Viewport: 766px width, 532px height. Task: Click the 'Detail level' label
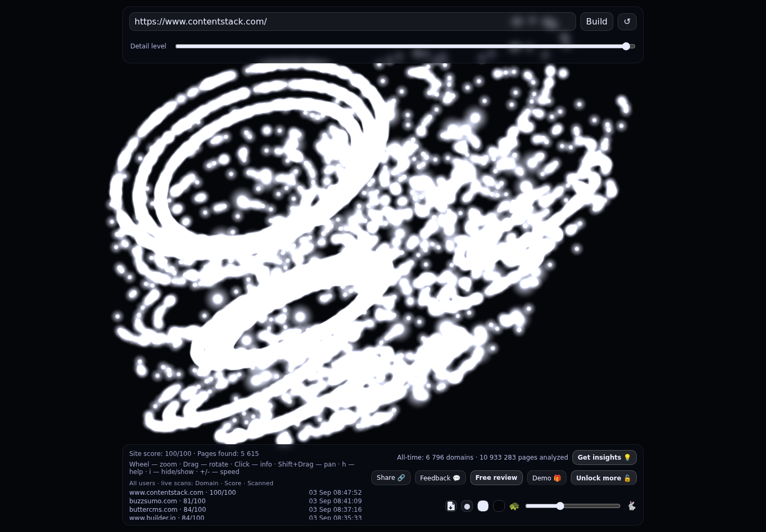click(148, 46)
